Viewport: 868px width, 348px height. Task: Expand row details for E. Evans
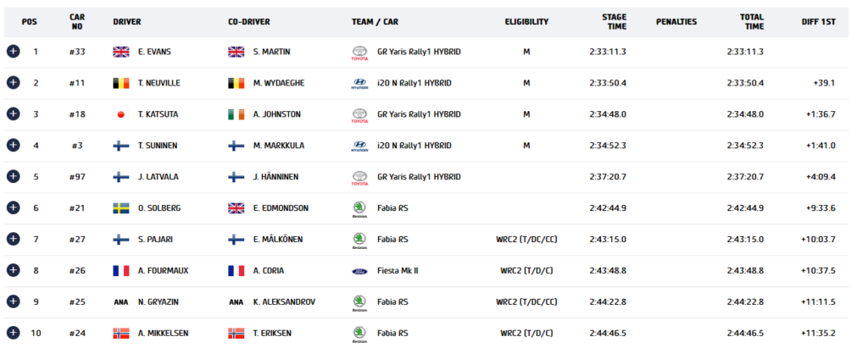coord(14,52)
